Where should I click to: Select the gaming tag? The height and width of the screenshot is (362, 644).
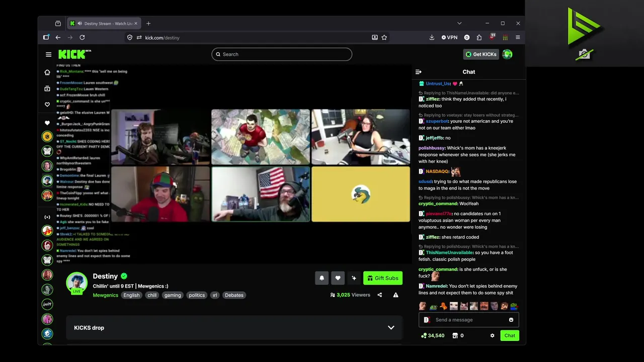click(x=173, y=295)
